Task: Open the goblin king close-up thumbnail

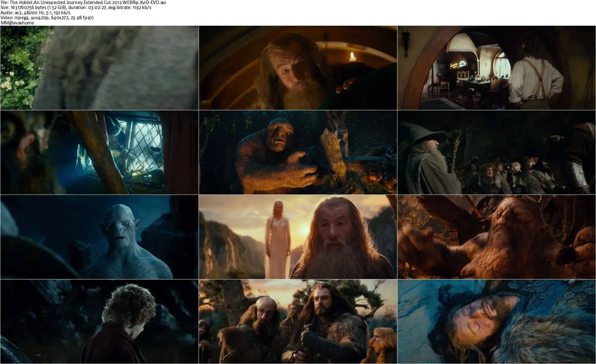Action: [x=497, y=237]
